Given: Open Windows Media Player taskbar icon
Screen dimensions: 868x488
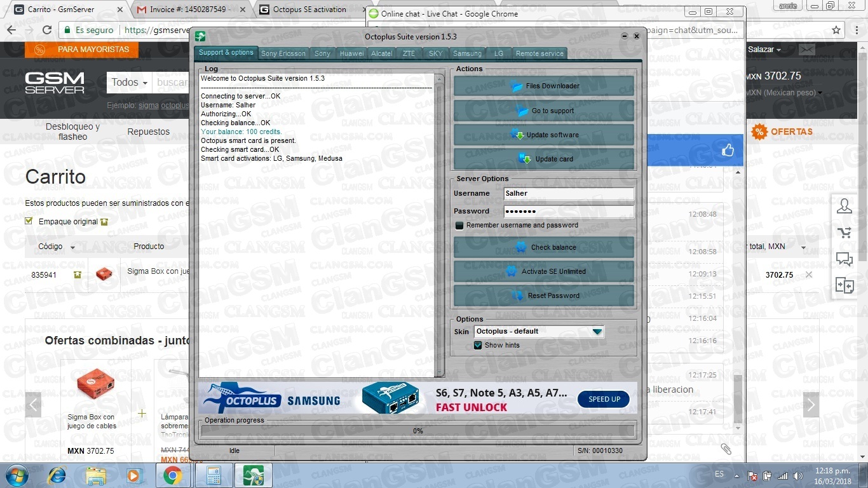Looking at the screenshot, I should pos(133,475).
